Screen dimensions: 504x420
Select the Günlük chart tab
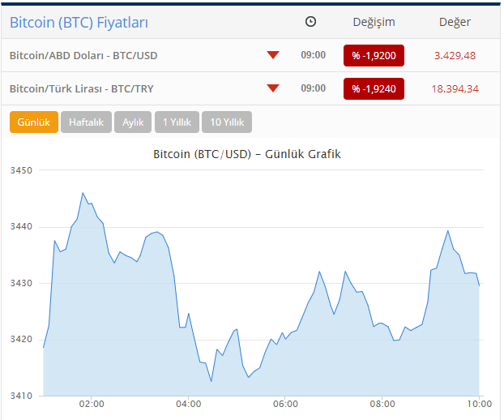pyautogui.click(x=34, y=122)
